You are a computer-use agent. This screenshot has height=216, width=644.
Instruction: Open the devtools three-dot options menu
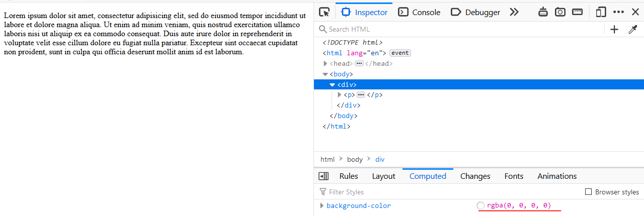pos(618,12)
